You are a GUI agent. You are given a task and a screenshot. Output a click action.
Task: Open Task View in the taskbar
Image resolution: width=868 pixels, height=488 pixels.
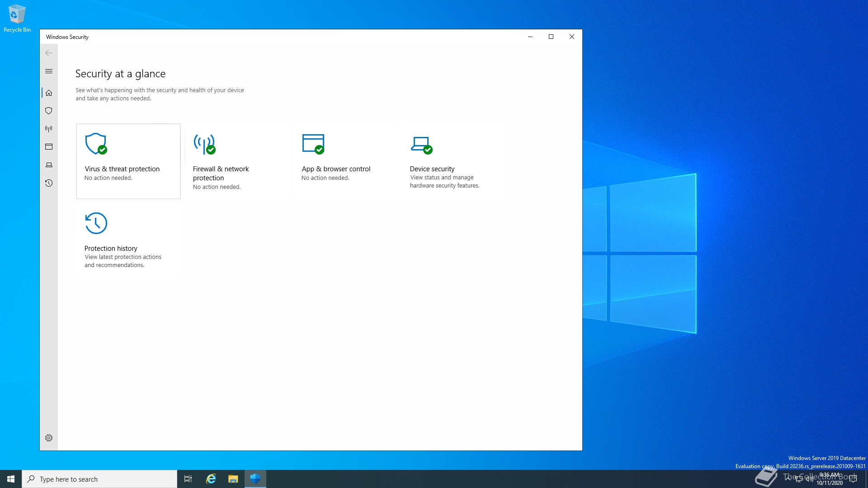188,479
